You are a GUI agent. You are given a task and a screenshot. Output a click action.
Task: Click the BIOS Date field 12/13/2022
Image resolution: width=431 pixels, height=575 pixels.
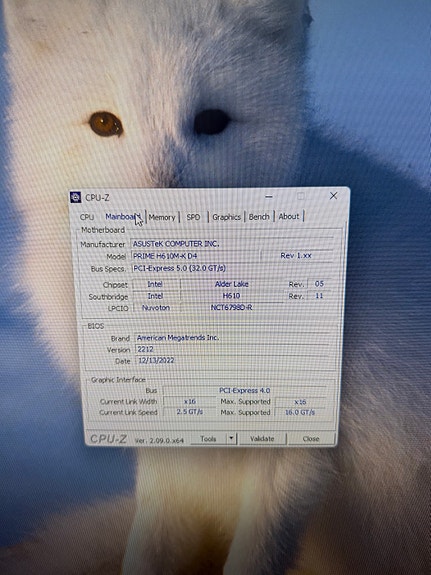click(x=232, y=360)
